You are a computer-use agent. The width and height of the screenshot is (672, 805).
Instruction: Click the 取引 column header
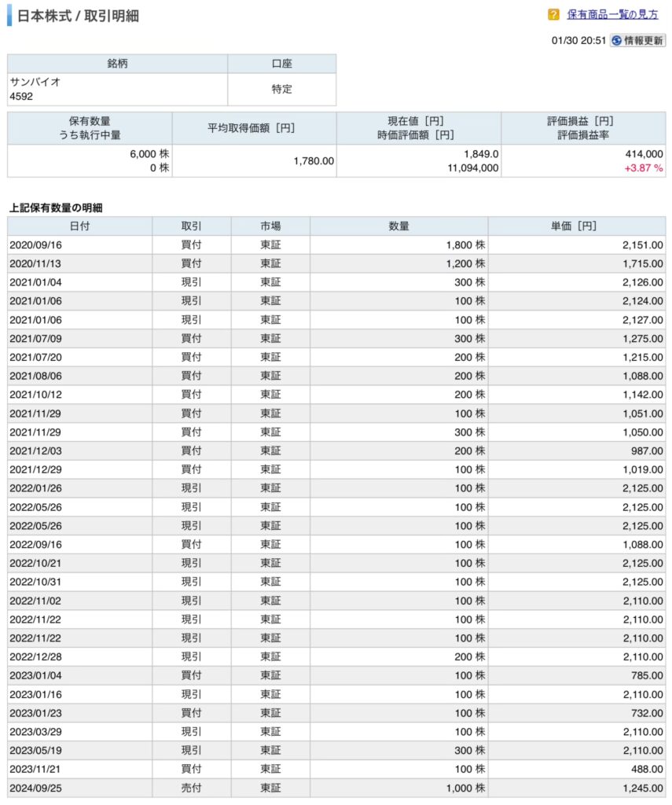click(191, 226)
